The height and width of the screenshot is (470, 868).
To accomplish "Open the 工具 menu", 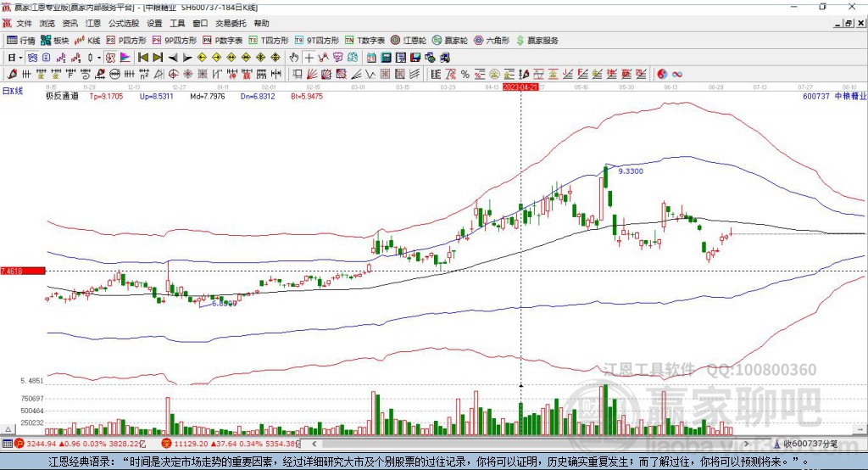I will tap(177, 23).
